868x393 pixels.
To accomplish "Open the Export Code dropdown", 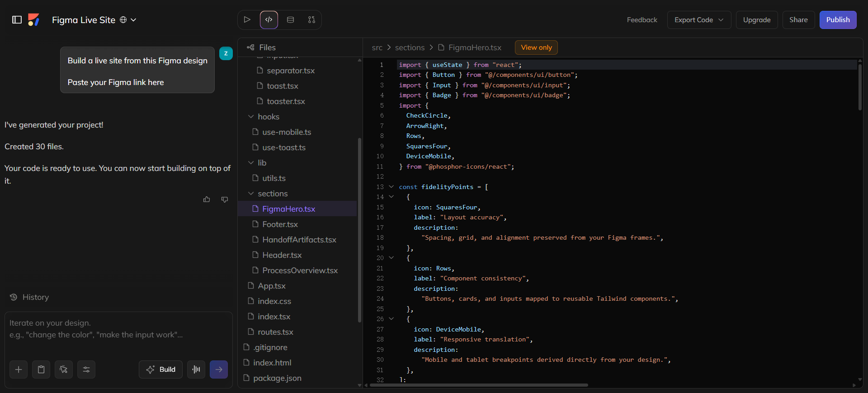I will 699,20.
